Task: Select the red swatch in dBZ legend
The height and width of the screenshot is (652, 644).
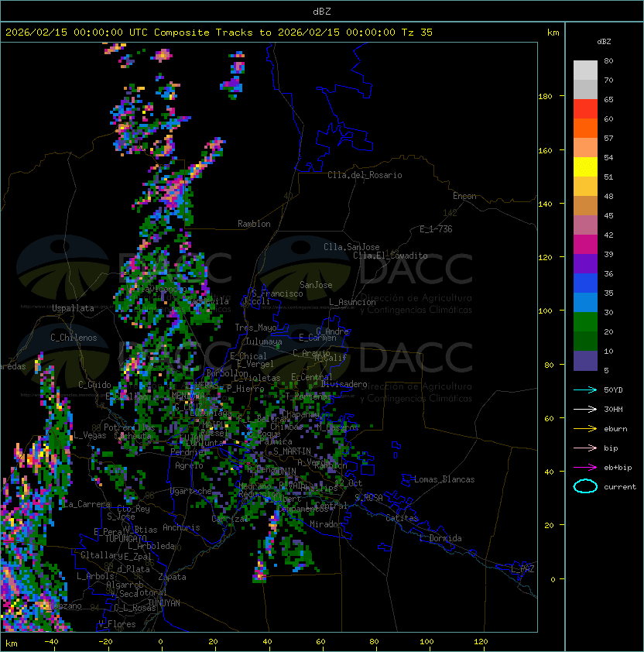Action: (x=585, y=109)
